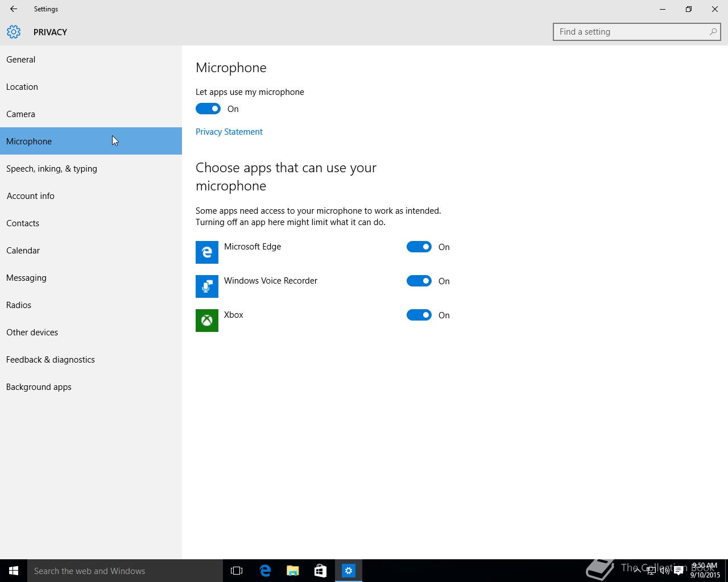Open File Explorer from the taskbar
Viewport: 728px width, 582px height.
point(292,571)
